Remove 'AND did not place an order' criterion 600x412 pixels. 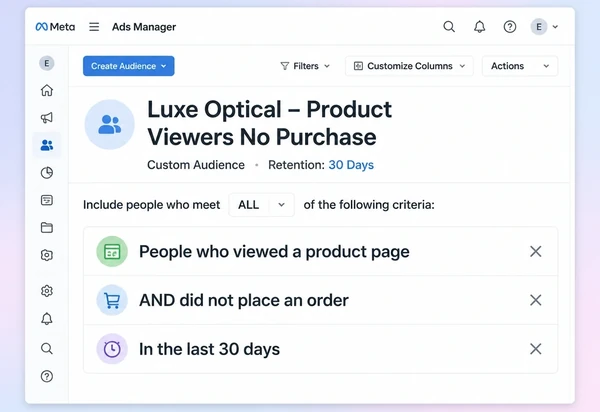[536, 300]
